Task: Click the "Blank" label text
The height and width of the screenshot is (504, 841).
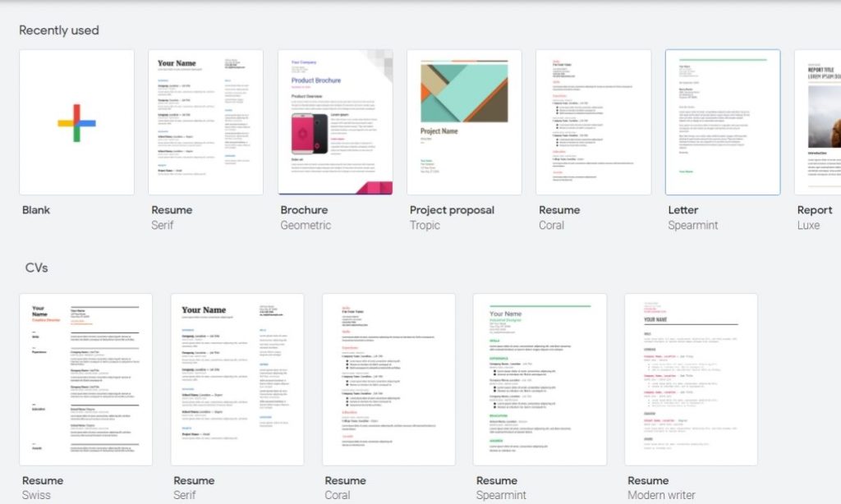Action: pos(36,210)
